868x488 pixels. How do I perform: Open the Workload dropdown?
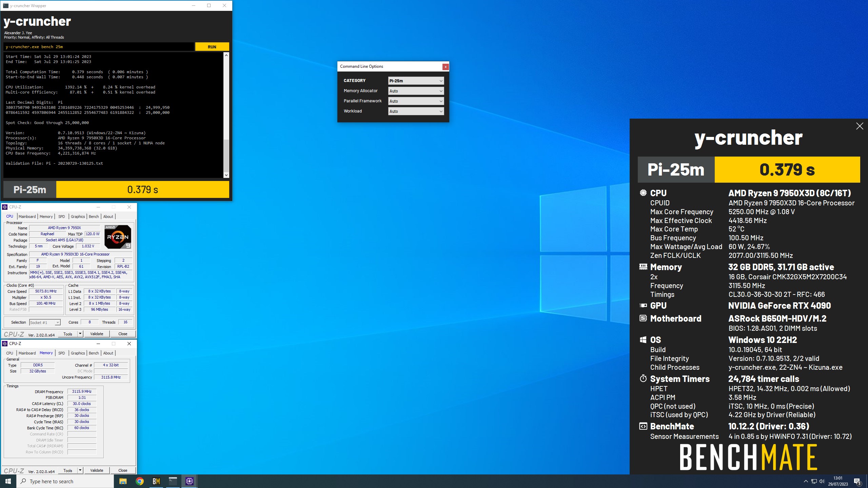(x=416, y=111)
